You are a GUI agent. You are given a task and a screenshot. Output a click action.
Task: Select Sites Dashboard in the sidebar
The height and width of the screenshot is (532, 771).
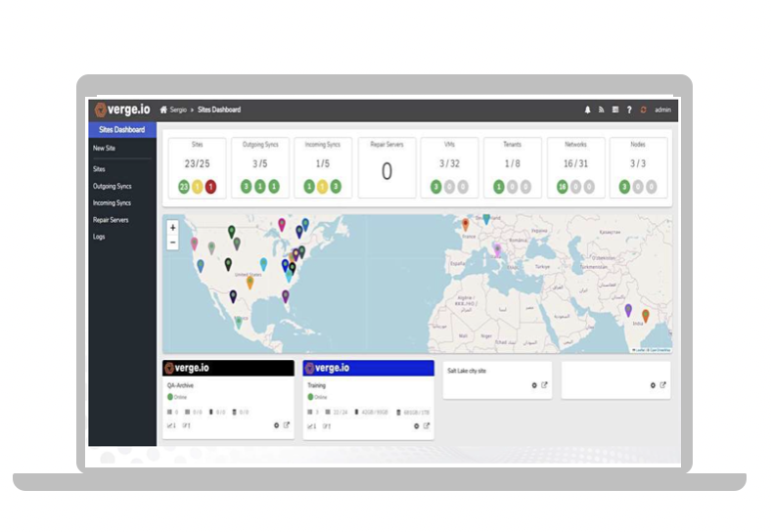[x=122, y=130]
